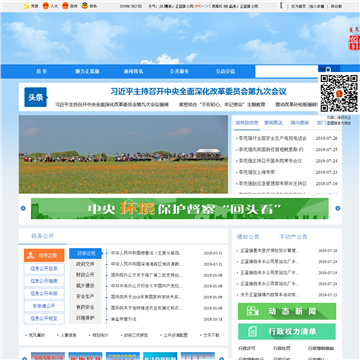The width and height of the screenshot is (360, 360).
Task: Open the 政府工作报告 link
Action: pos(136,335)
